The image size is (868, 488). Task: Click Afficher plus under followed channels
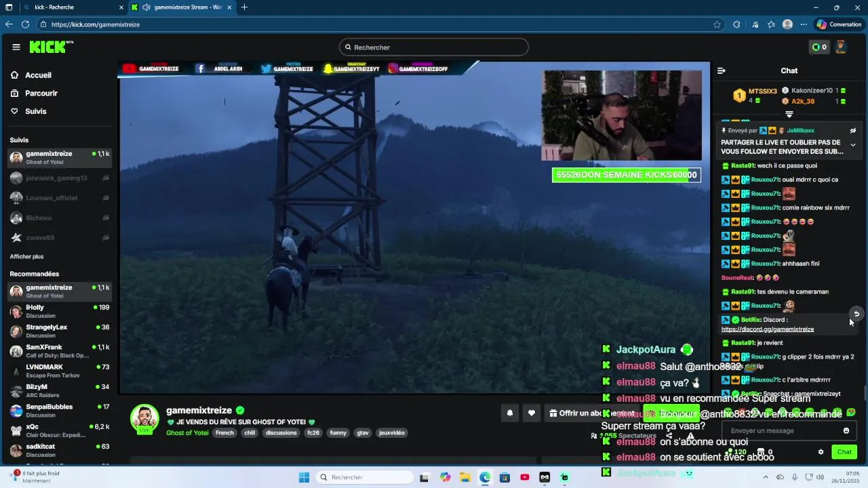pos(26,257)
